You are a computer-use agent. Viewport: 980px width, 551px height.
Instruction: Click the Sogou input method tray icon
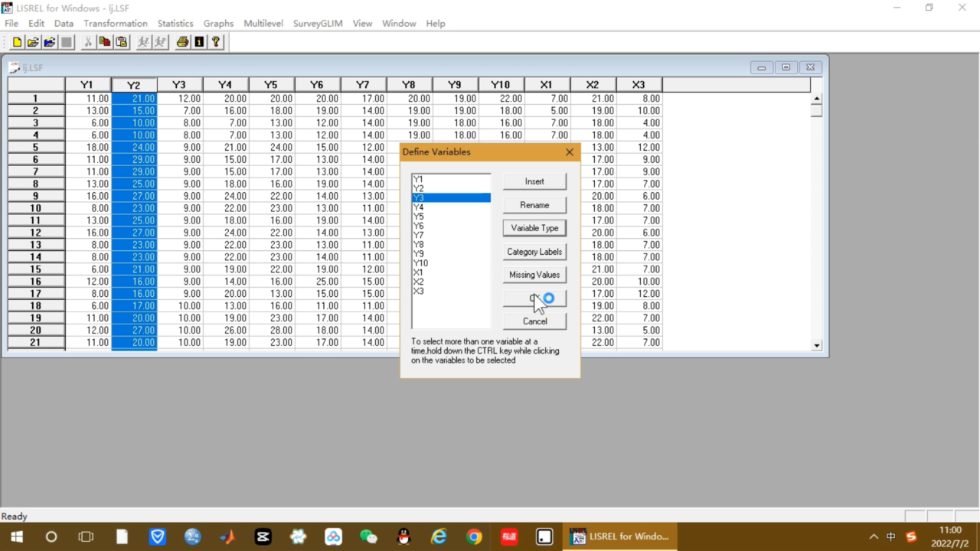coord(911,536)
